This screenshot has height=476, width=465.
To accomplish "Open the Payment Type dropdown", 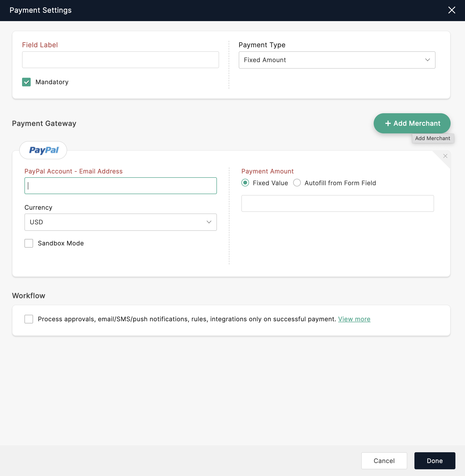I will [x=337, y=60].
